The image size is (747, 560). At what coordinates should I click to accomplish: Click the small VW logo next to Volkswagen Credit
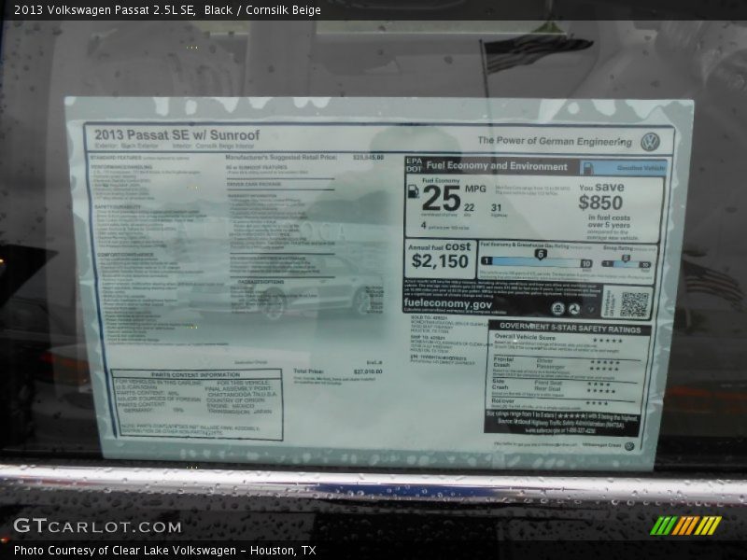pyautogui.click(x=629, y=446)
